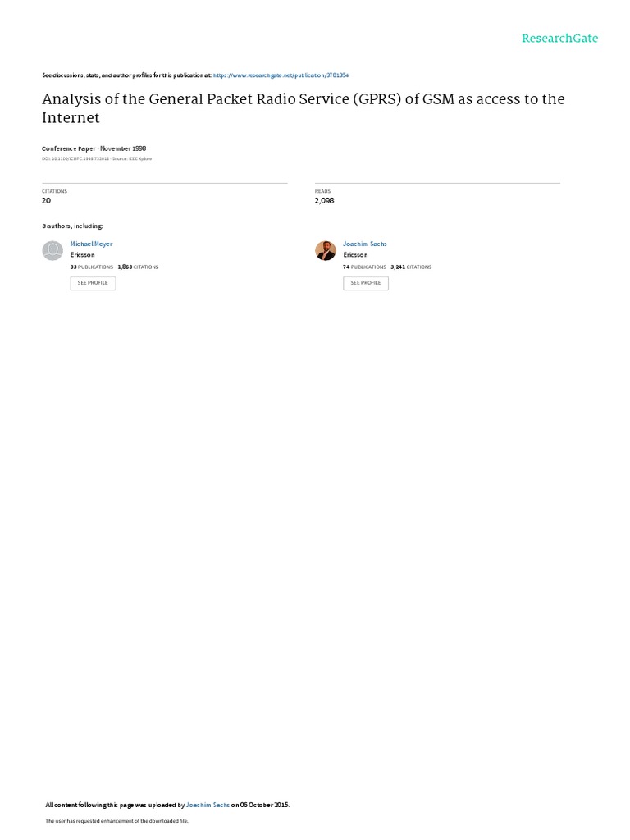Click Michael Meyer's 33 publications stat
This screenshot has height=840, width=630.
pos(92,267)
